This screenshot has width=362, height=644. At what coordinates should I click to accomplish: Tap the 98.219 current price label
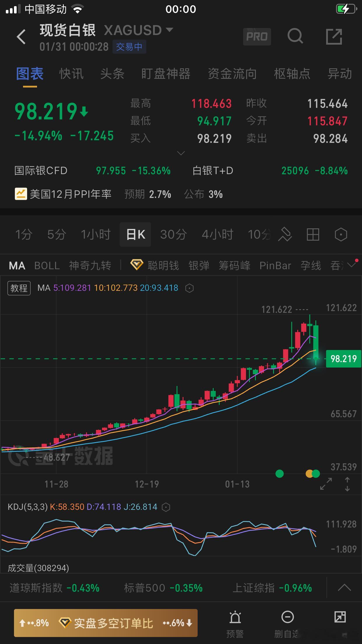[343, 358]
